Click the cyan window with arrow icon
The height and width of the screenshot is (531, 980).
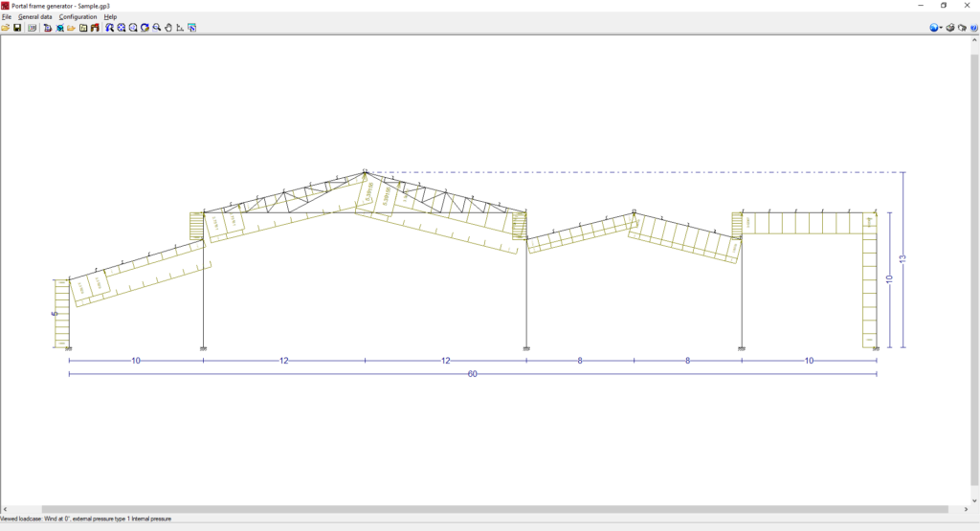tap(191, 28)
